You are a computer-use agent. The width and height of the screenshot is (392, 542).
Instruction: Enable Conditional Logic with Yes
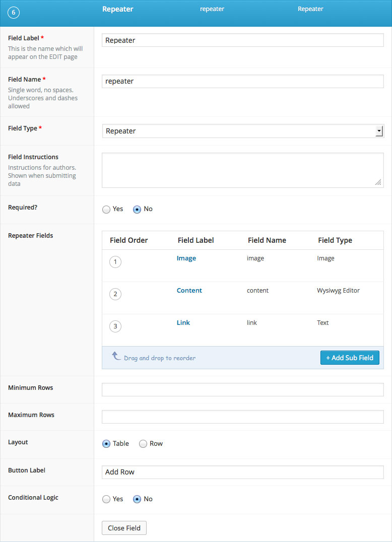pos(106,499)
